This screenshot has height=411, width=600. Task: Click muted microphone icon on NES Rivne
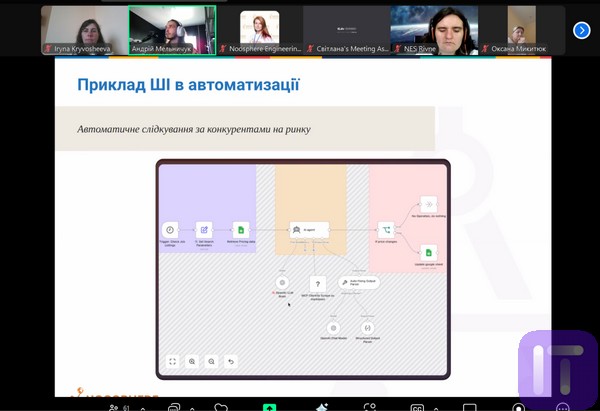398,49
